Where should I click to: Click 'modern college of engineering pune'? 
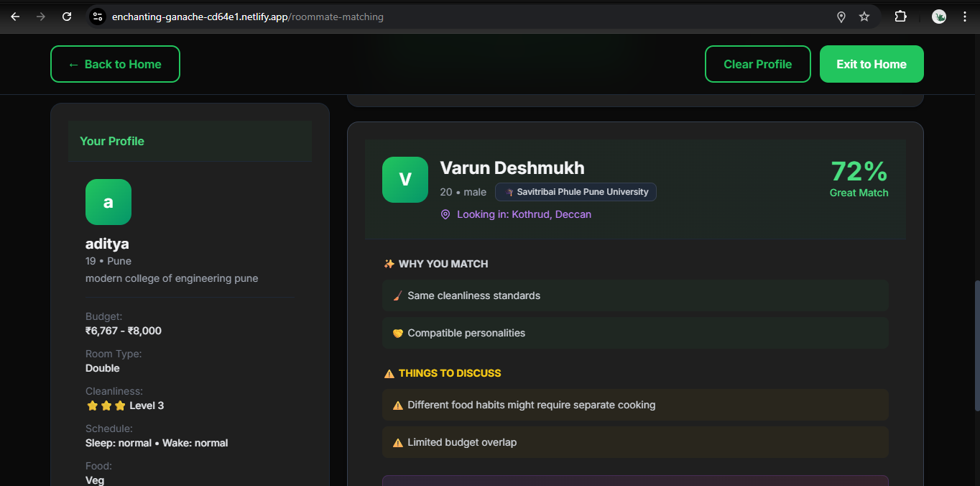(x=172, y=278)
